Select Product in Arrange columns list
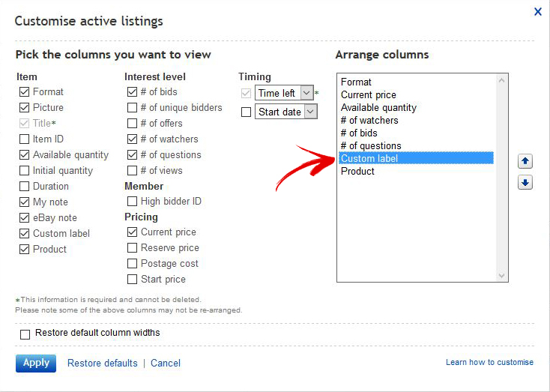 (x=416, y=171)
